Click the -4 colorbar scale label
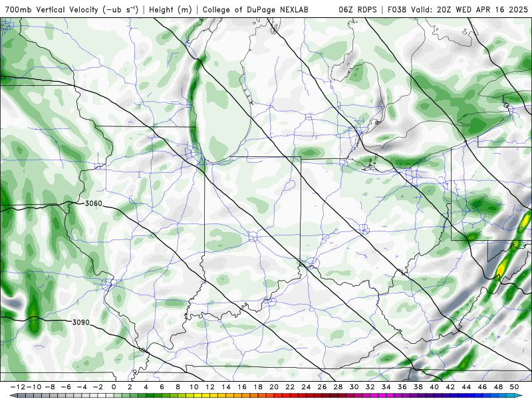 pos(82,387)
